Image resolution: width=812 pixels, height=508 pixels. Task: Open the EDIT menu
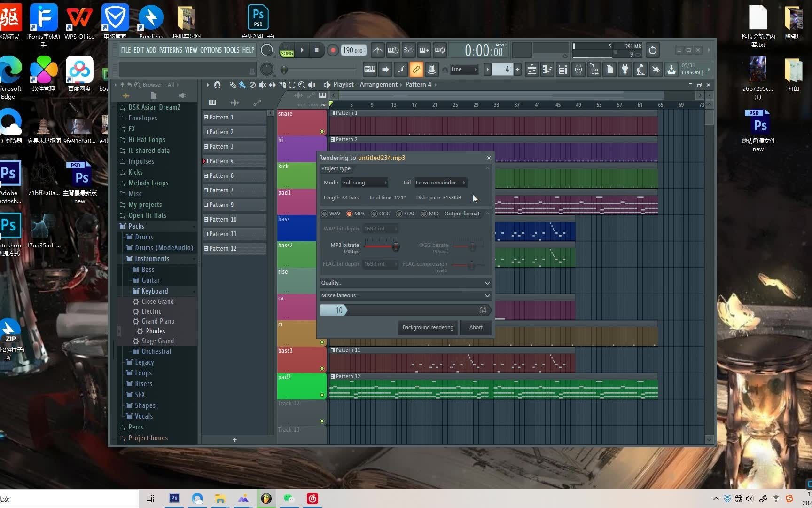click(x=139, y=50)
